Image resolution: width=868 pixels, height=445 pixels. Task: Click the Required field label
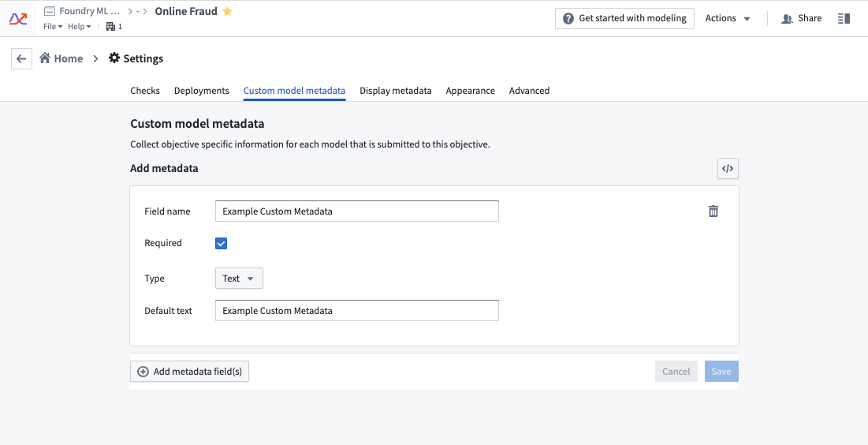[x=162, y=243]
